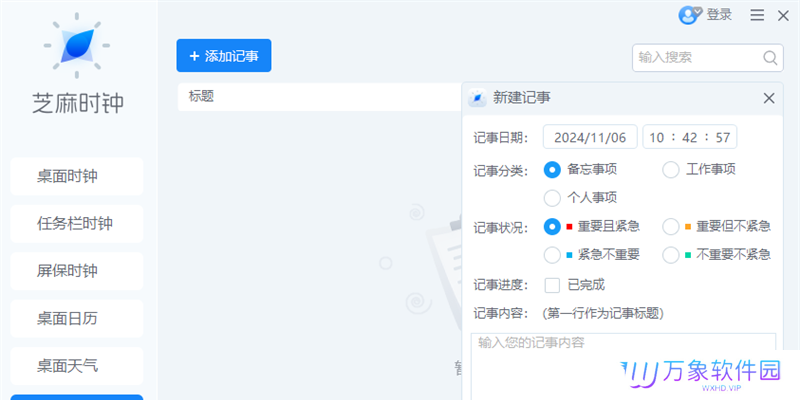The image size is (800, 400).
Task: Open the 桌面日历 menu item
Action: [x=77, y=318]
